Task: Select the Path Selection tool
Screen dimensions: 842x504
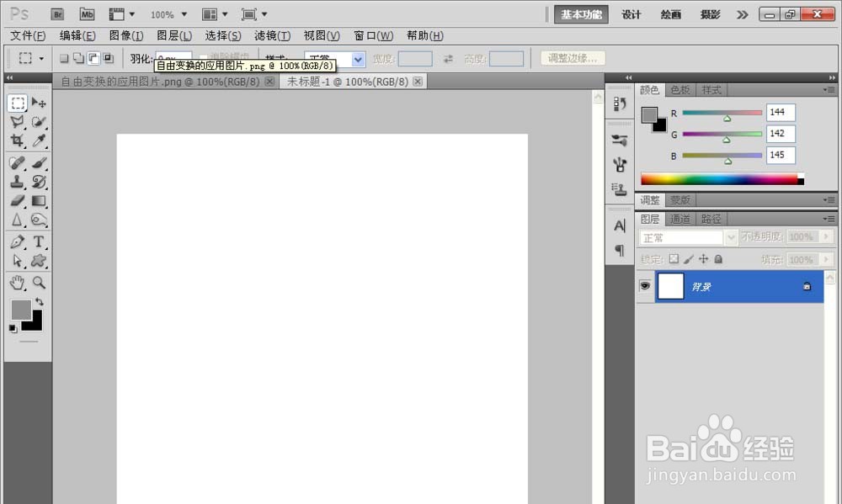Action: 18,261
